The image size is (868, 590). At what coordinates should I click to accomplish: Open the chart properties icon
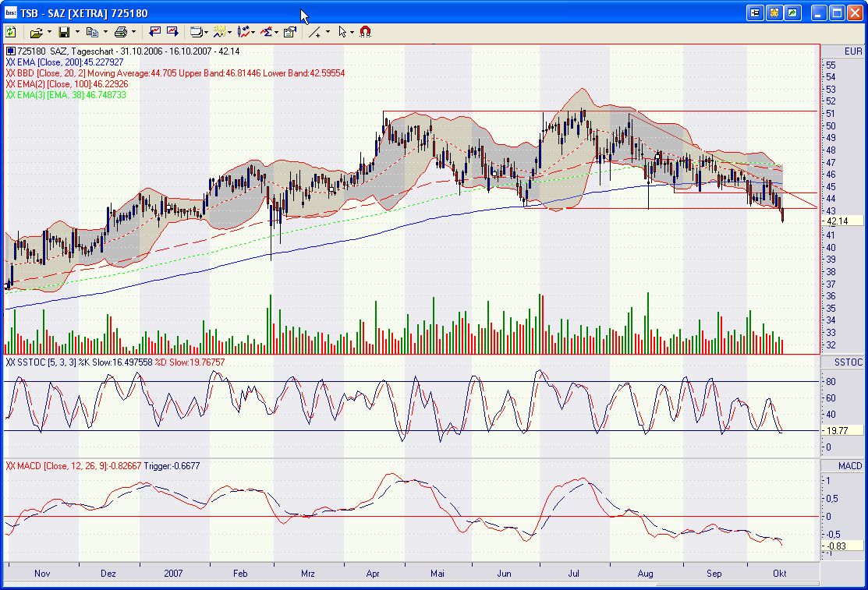click(x=290, y=32)
